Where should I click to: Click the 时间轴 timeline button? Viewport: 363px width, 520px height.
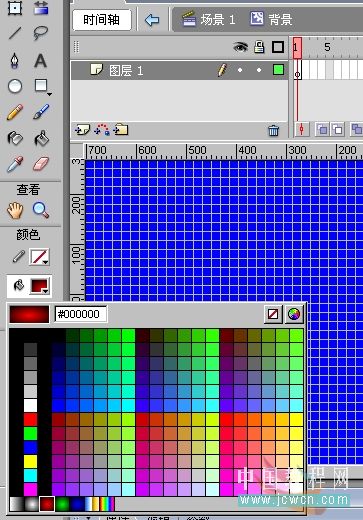coord(102,20)
